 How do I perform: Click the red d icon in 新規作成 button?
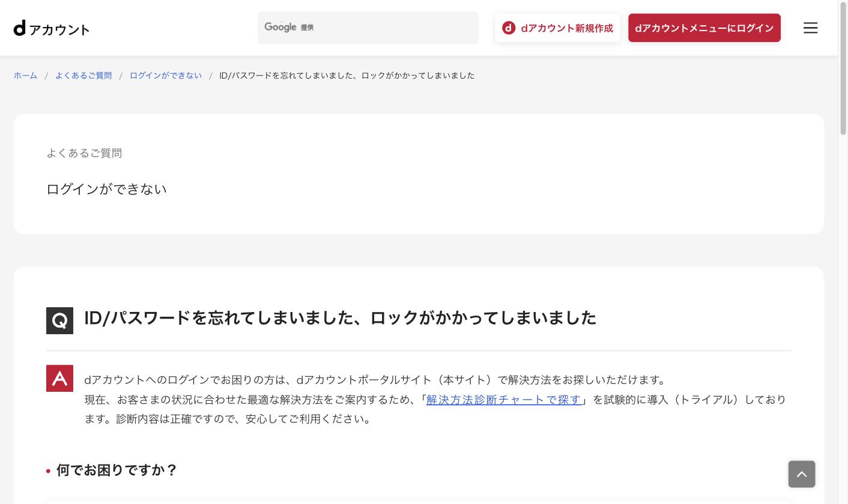509,28
